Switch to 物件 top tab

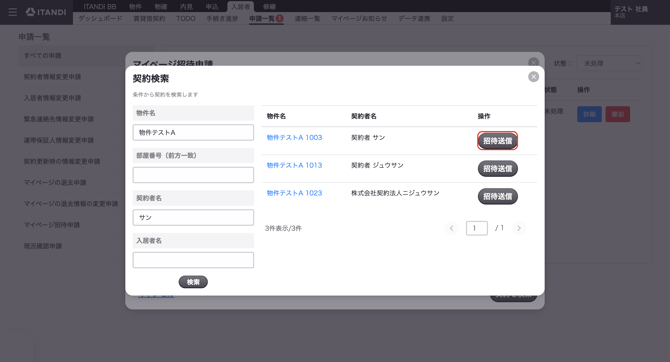(135, 6)
